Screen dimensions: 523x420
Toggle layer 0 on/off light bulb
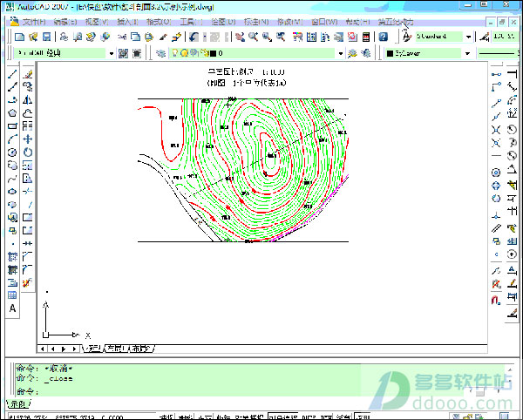click(175, 53)
